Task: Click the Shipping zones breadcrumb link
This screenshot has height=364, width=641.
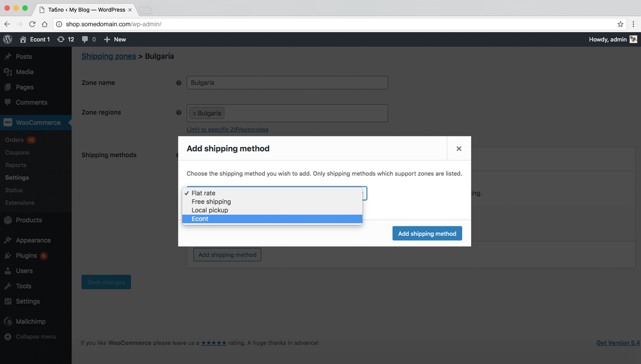Action: [x=109, y=56]
